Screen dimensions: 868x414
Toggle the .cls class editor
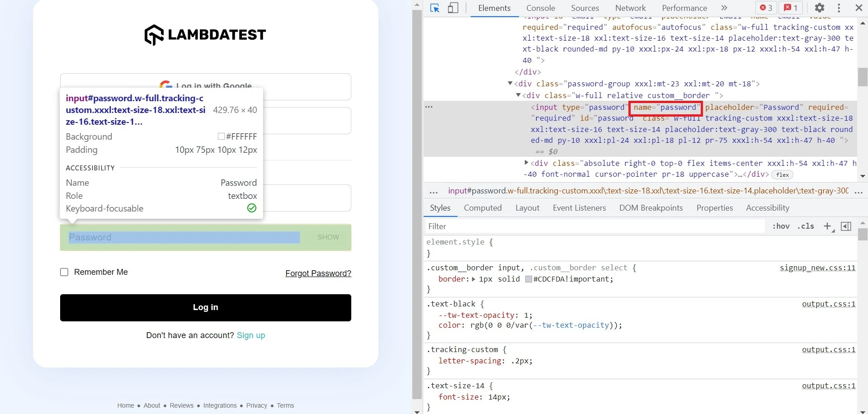(x=805, y=226)
